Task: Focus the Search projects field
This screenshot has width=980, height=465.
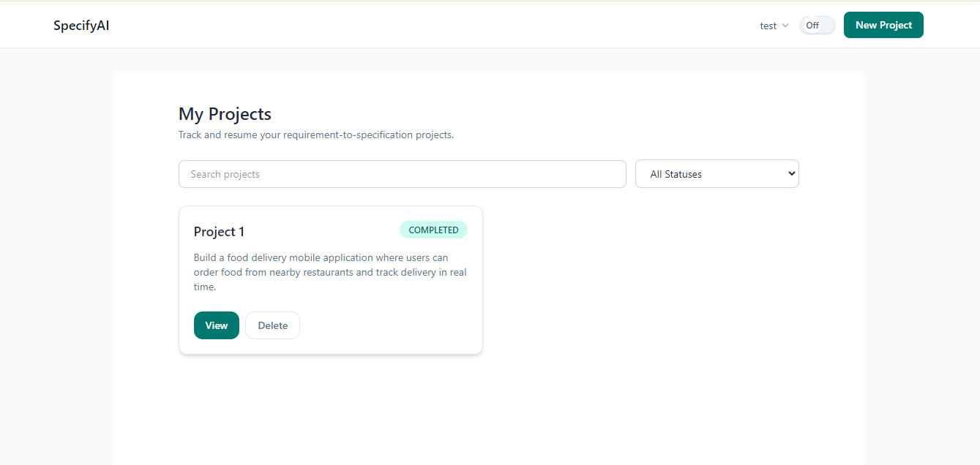Action: pyautogui.click(x=403, y=174)
